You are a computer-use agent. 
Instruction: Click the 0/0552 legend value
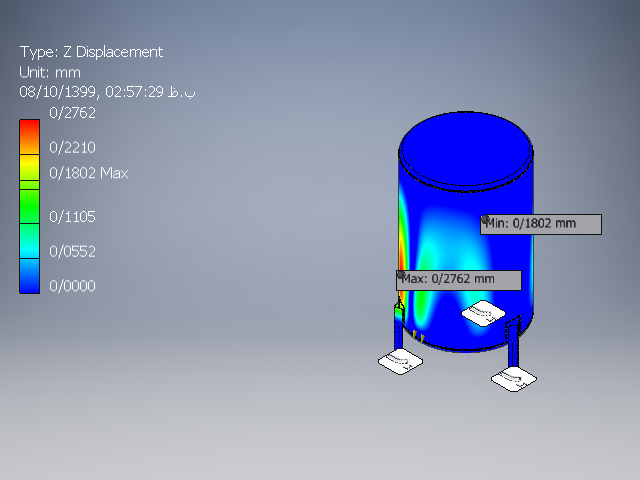point(72,251)
